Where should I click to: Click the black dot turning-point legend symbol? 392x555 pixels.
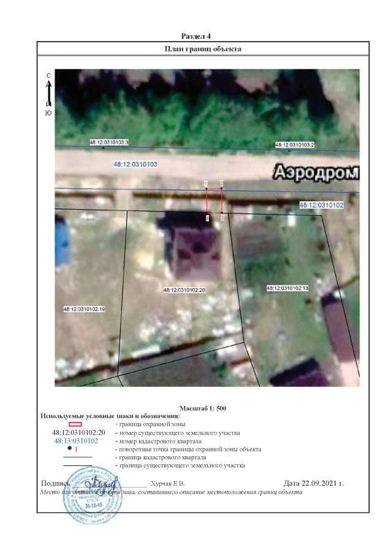pos(70,449)
